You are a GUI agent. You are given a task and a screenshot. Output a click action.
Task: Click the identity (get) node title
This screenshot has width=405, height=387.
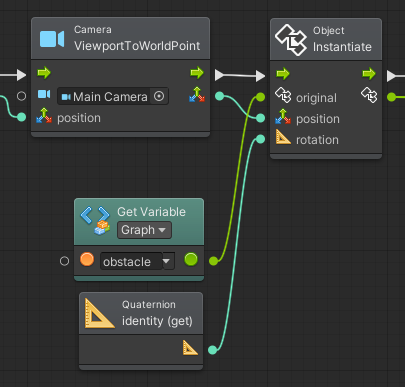157,321
